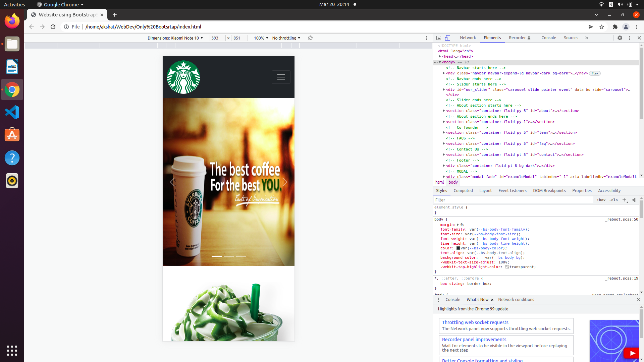Expand the head element in the DOM tree
The width and height of the screenshot is (644, 362).
440,56
